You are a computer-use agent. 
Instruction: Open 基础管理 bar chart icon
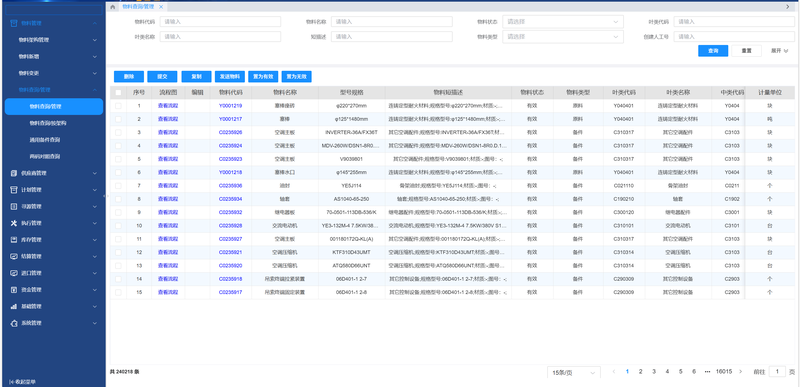pos(14,306)
